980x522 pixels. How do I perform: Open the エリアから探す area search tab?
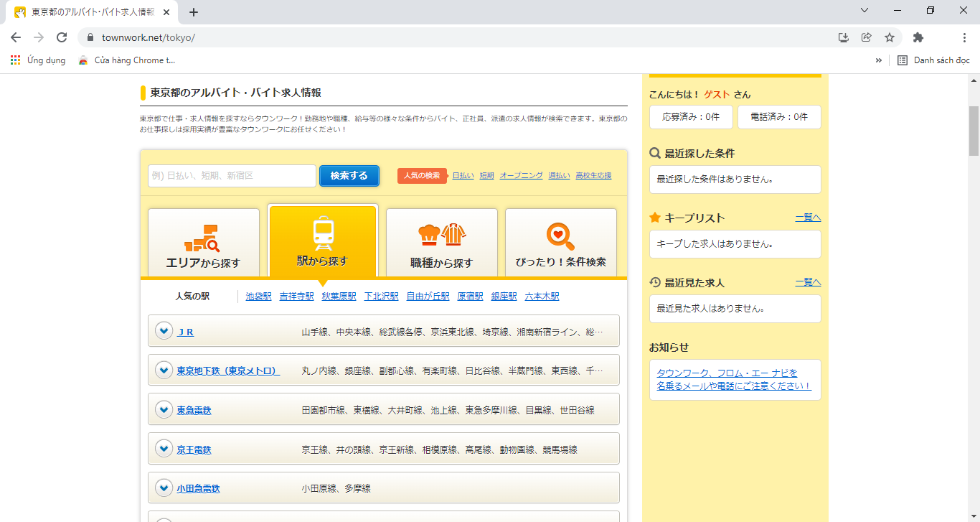click(203, 243)
